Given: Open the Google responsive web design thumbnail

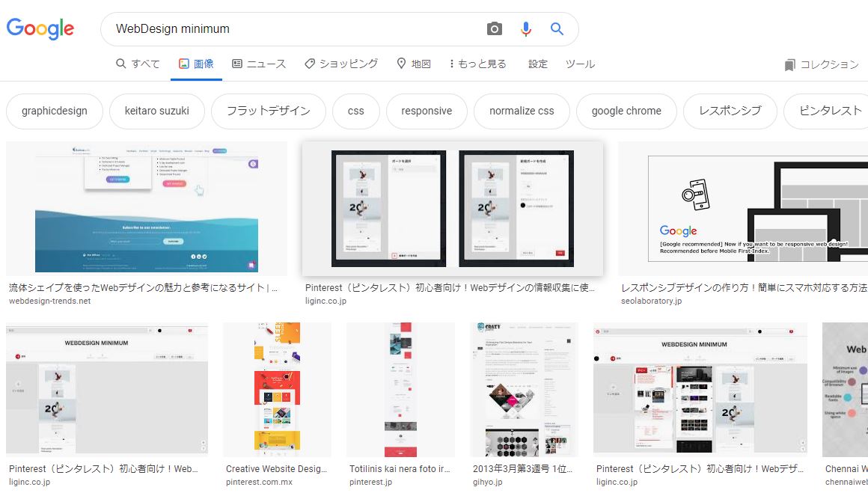Looking at the screenshot, I should [x=743, y=209].
